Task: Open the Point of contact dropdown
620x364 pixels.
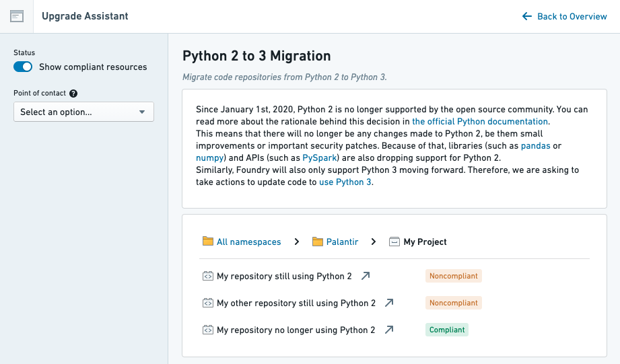Action: (x=84, y=112)
